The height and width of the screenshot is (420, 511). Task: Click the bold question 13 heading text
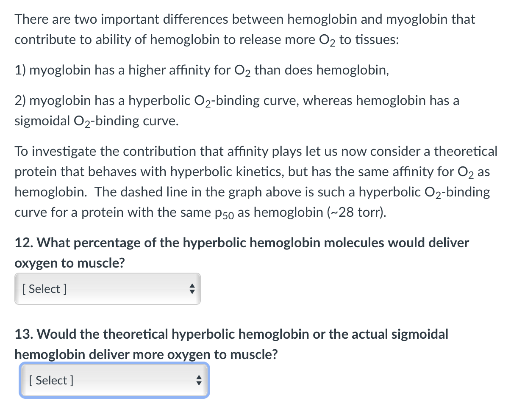pyautogui.click(x=231, y=334)
